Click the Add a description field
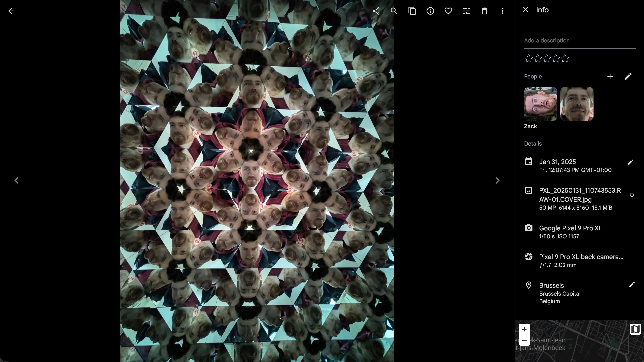This screenshot has width=644, height=362. pyautogui.click(x=580, y=41)
